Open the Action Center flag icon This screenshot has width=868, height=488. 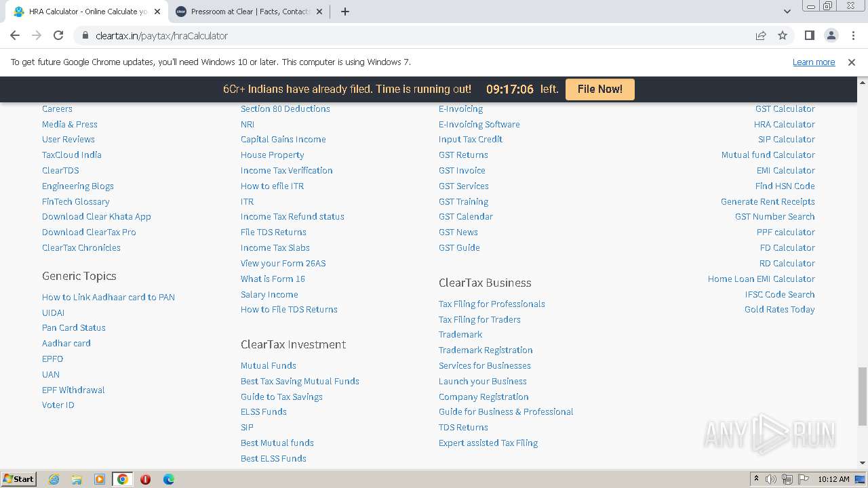pos(803,479)
